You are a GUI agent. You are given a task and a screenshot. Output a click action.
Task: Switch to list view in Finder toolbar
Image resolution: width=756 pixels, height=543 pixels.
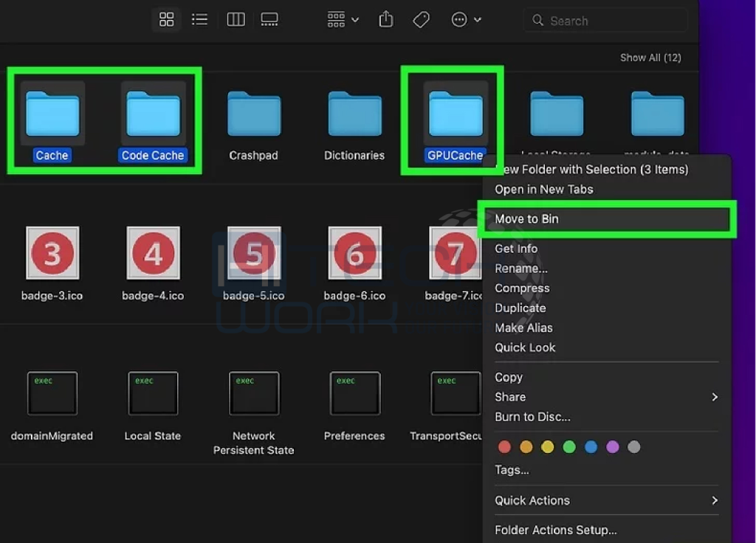point(199,20)
